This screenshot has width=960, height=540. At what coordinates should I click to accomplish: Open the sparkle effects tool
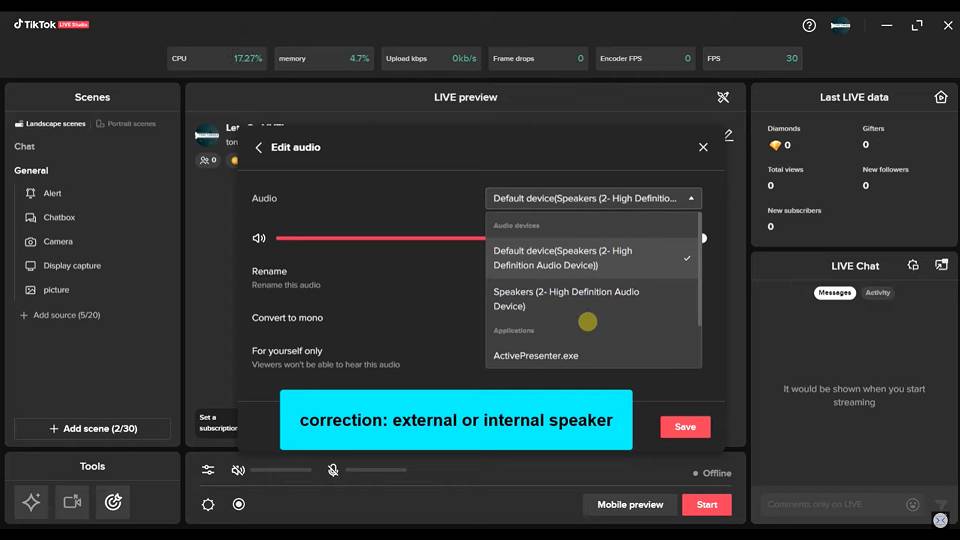pos(31,502)
